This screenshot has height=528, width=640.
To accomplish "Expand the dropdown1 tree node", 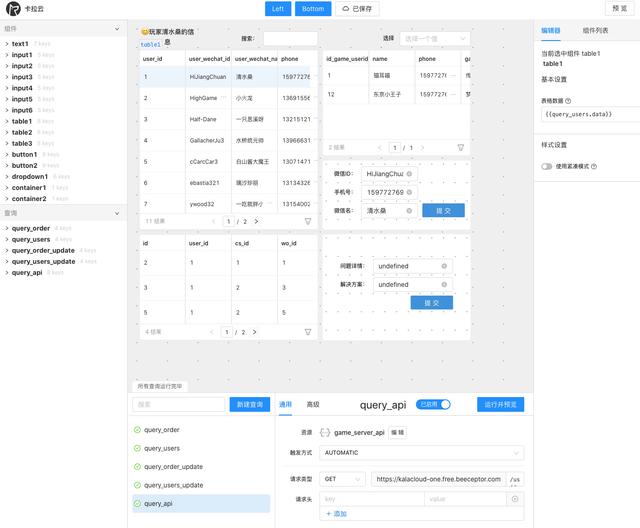I will [7, 177].
